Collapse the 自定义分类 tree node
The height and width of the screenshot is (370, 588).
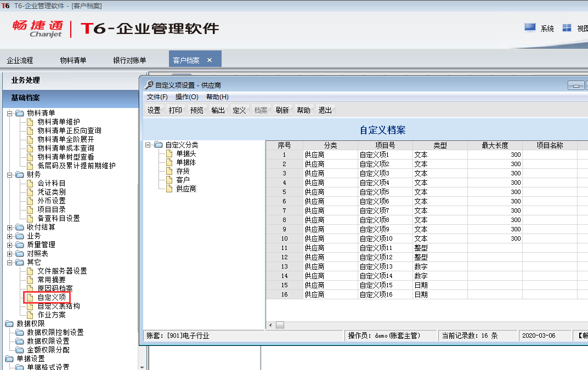(x=148, y=145)
